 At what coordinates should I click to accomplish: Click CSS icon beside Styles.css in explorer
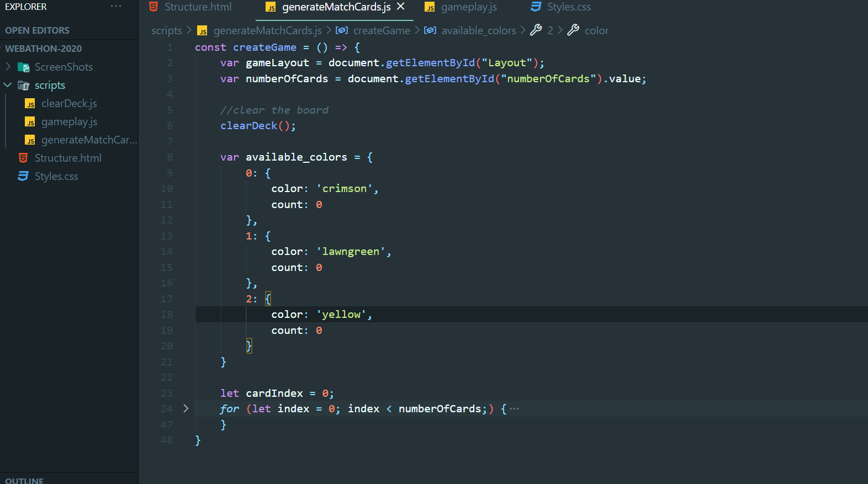pyautogui.click(x=23, y=176)
